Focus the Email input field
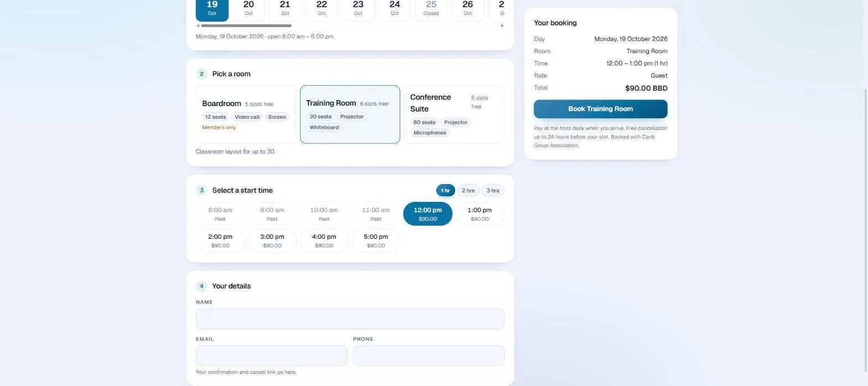Image resolution: width=868 pixels, height=386 pixels. pos(271,356)
